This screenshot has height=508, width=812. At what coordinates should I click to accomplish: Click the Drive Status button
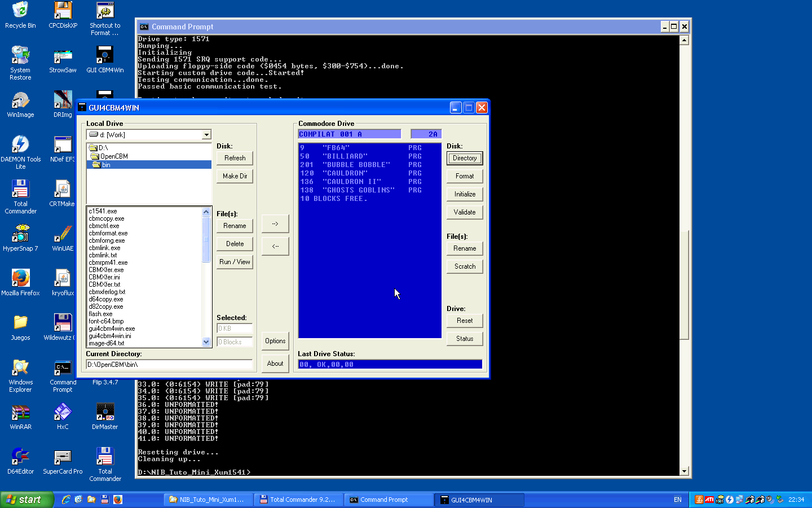click(x=465, y=339)
